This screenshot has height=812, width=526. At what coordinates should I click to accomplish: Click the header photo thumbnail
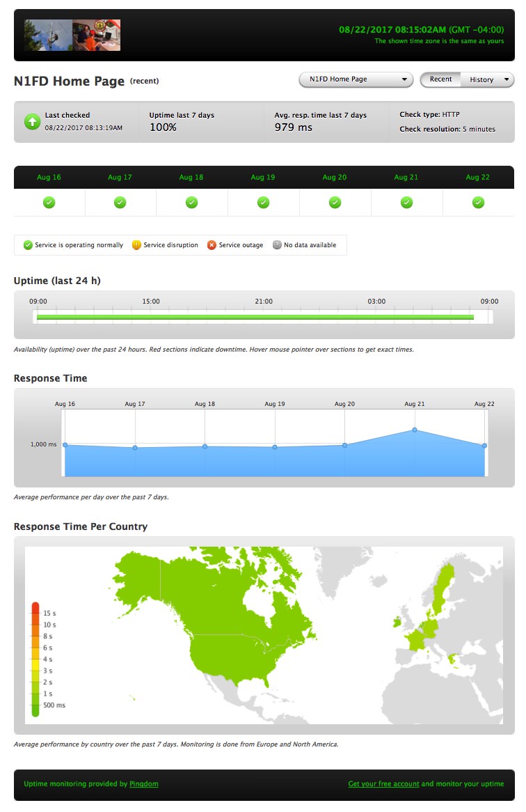click(x=72, y=36)
